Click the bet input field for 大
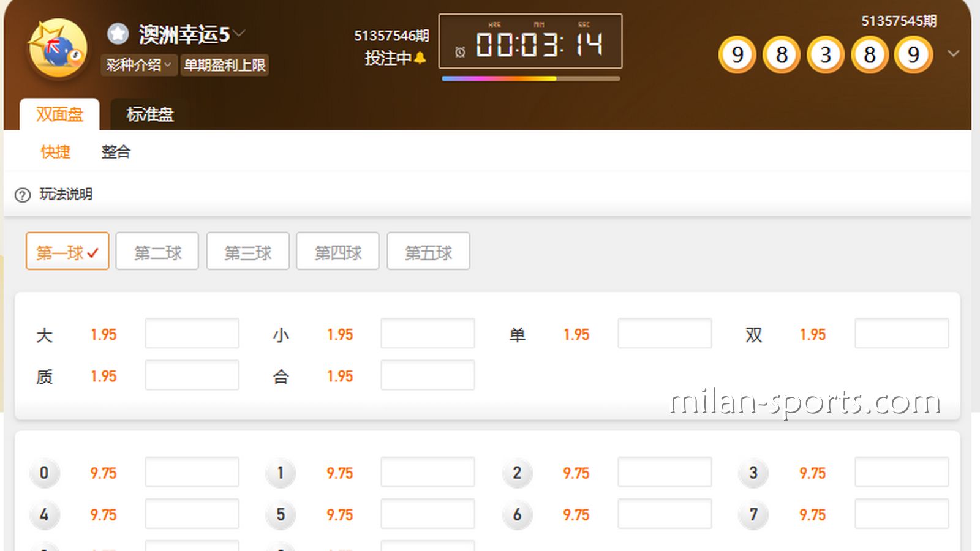The width and height of the screenshot is (980, 551). [192, 333]
